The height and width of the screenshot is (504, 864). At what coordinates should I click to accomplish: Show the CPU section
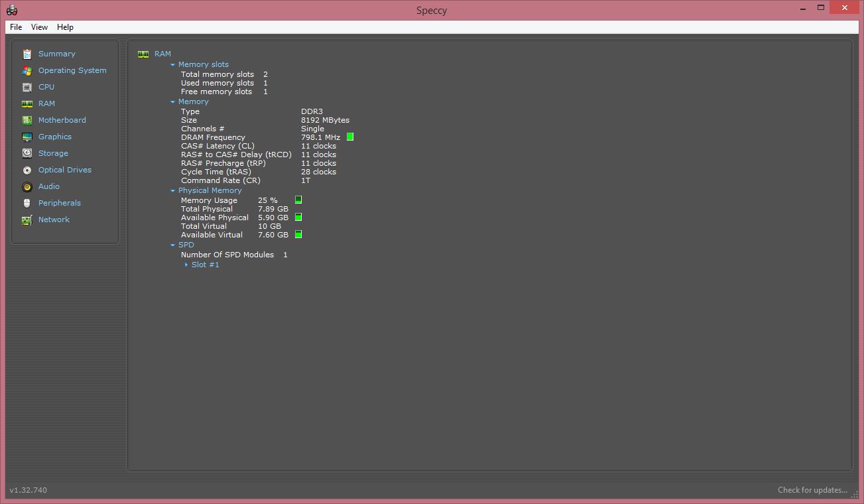(46, 87)
